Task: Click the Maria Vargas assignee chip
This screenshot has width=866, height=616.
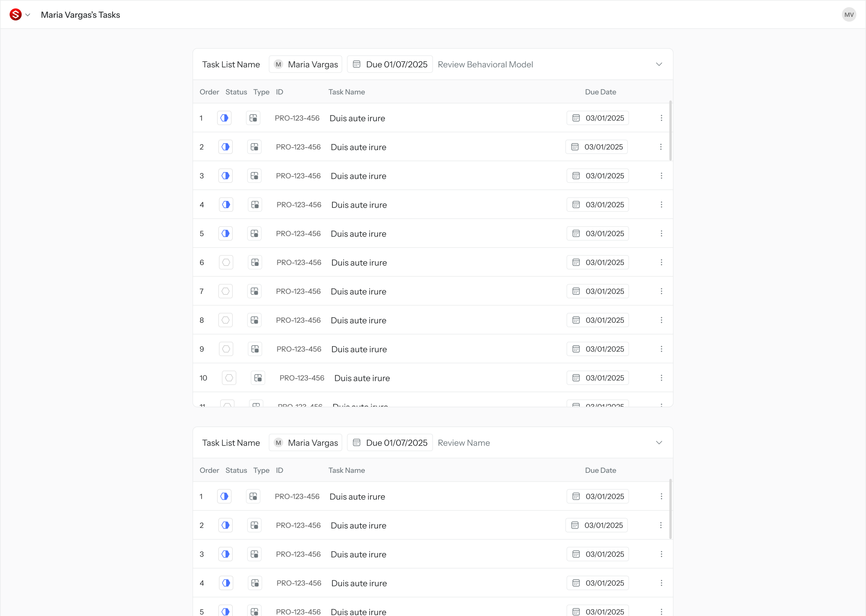Action: [x=305, y=64]
